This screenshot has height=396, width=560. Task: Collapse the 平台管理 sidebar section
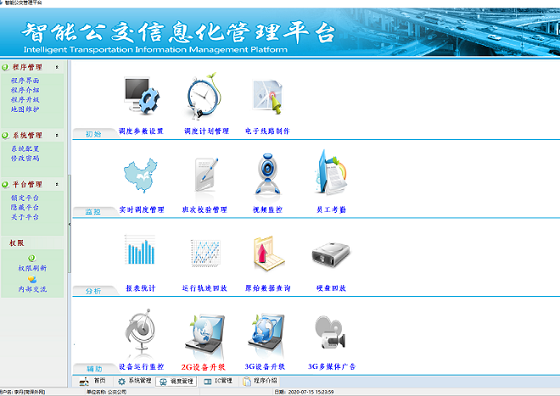pyautogui.click(x=57, y=184)
